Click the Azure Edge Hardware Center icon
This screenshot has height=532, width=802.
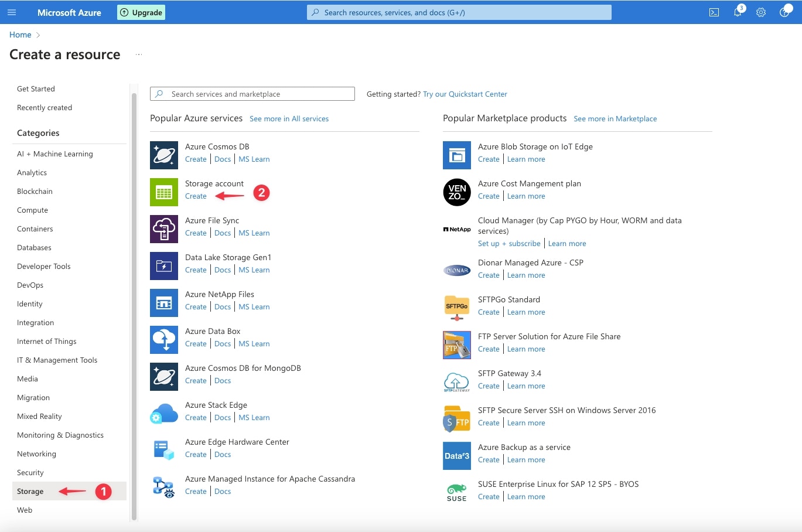click(164, 451)
